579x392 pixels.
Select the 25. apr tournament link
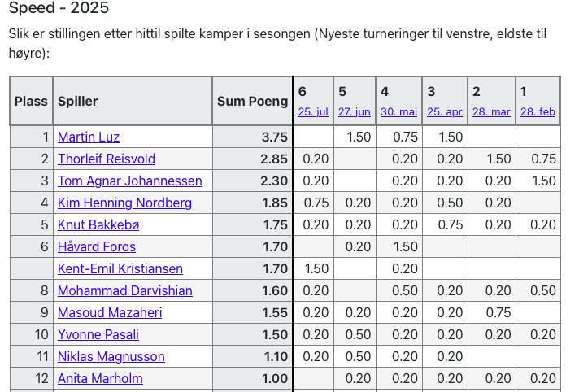click(x=444, y=111)
